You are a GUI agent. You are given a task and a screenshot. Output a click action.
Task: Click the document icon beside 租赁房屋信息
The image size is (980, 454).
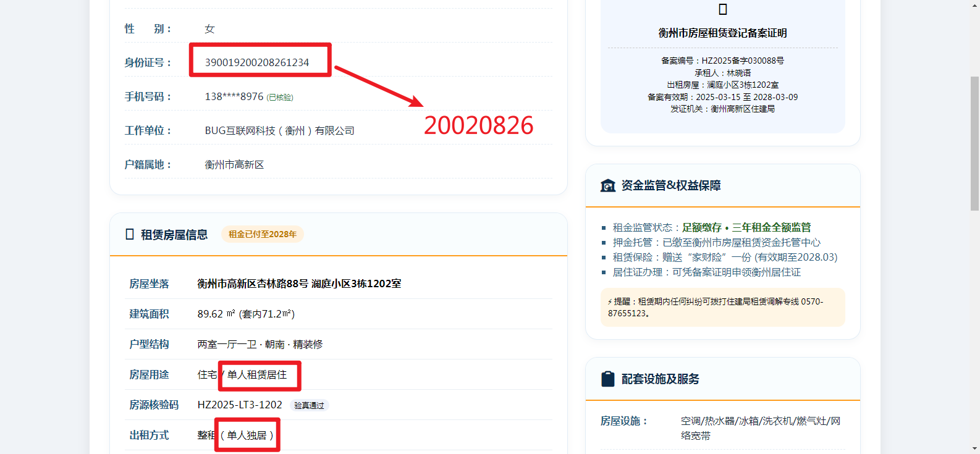[x=130, y=234]
